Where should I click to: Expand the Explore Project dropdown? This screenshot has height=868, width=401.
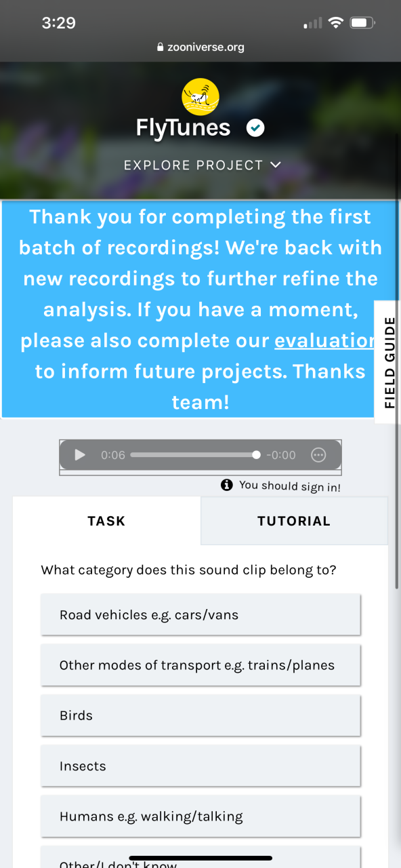pos(202,165)
